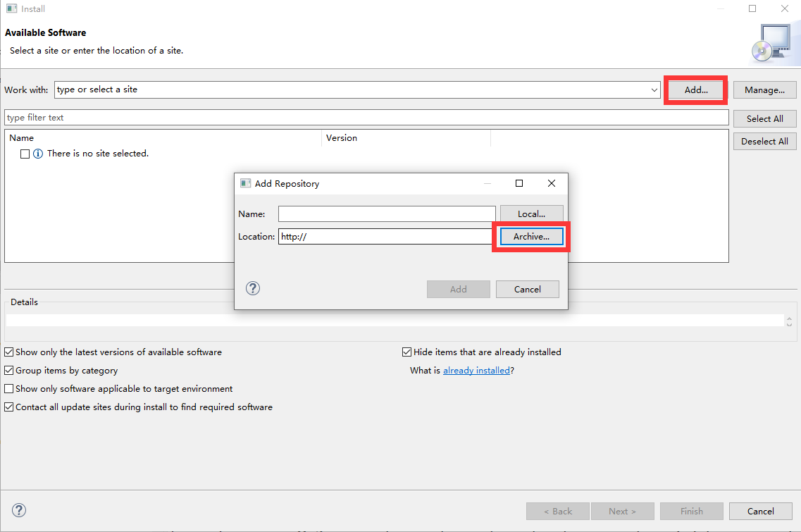Enable 'Show only software applicable to target environment'
Viewport: 801px width, 532px height.
tap(8, 389)
